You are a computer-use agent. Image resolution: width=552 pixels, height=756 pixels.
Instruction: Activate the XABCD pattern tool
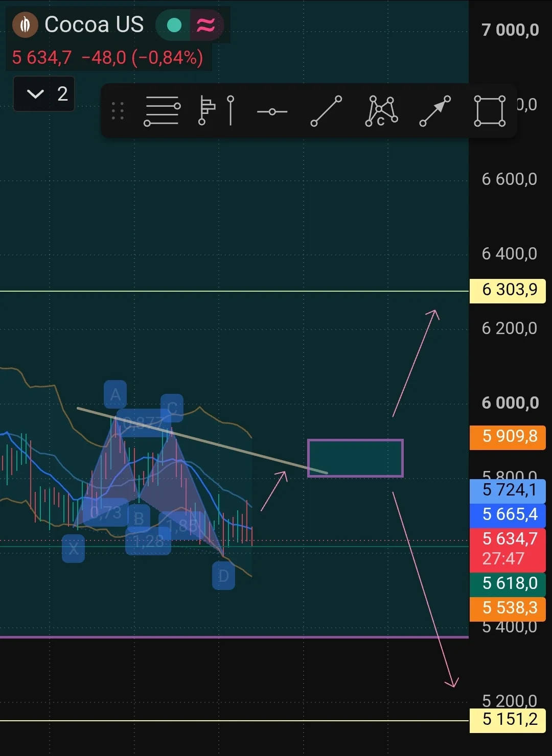point(381,111)
